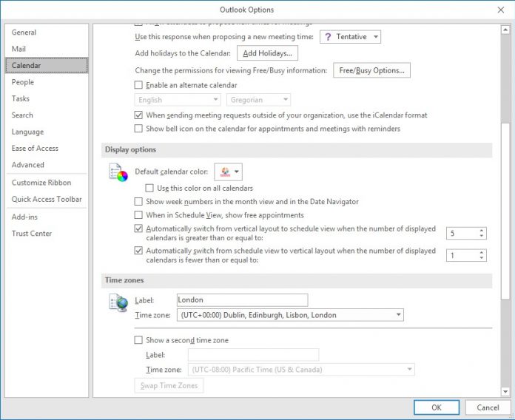Open the Language options category
515x420 pixels.
click(x=47, y=132)
